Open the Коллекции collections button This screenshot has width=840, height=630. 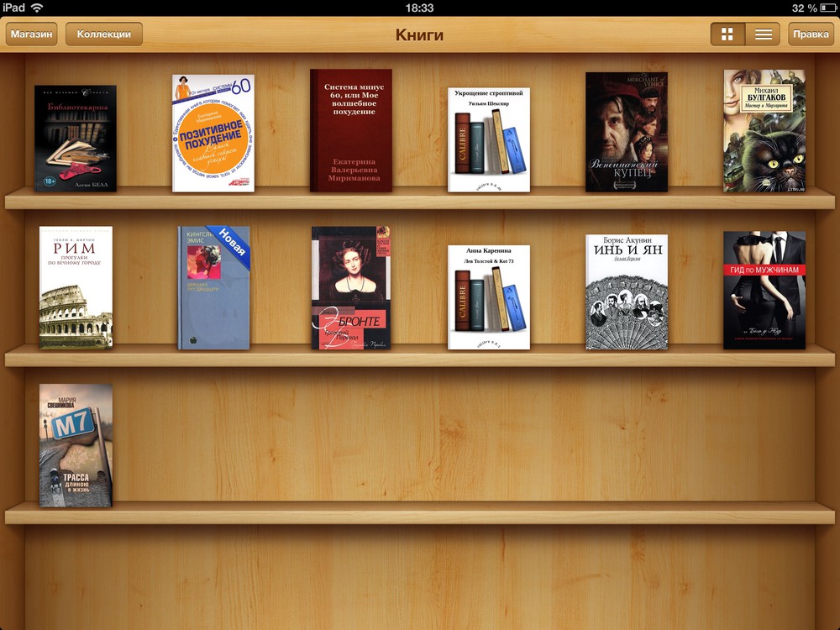pyautogui.click(x=104, y=34)
